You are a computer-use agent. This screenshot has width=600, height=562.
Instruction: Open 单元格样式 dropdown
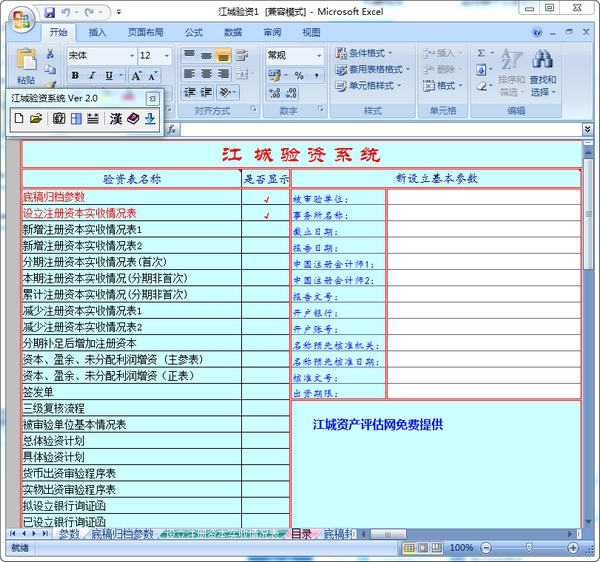click(368, 86)
